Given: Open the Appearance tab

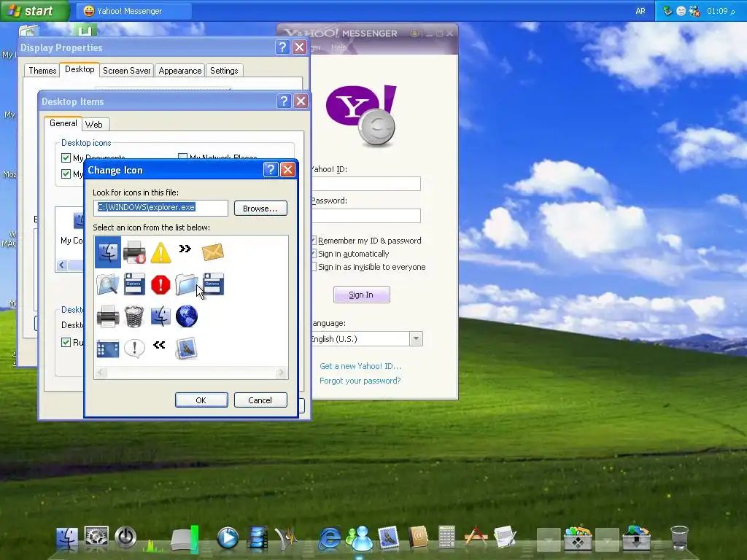Looking at the screenshot, I should coord(180,71).
